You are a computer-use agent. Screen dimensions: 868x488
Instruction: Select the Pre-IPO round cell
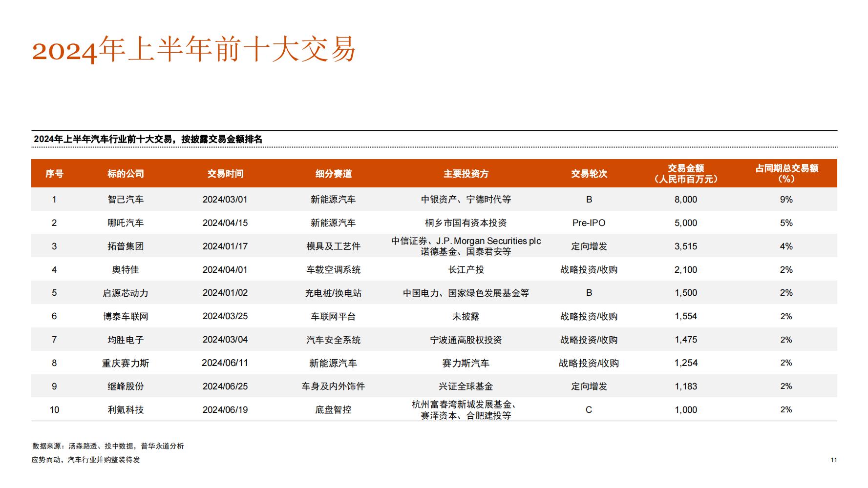tap(589, 223)
